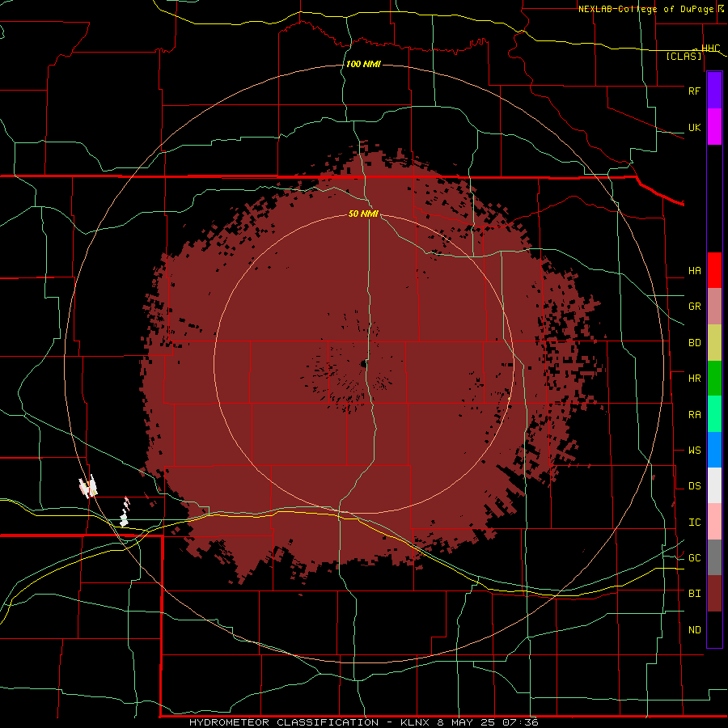This screenshot has height=728, width=728.
Task: Select the red HA legend swatch
Action: pos(714,270)
